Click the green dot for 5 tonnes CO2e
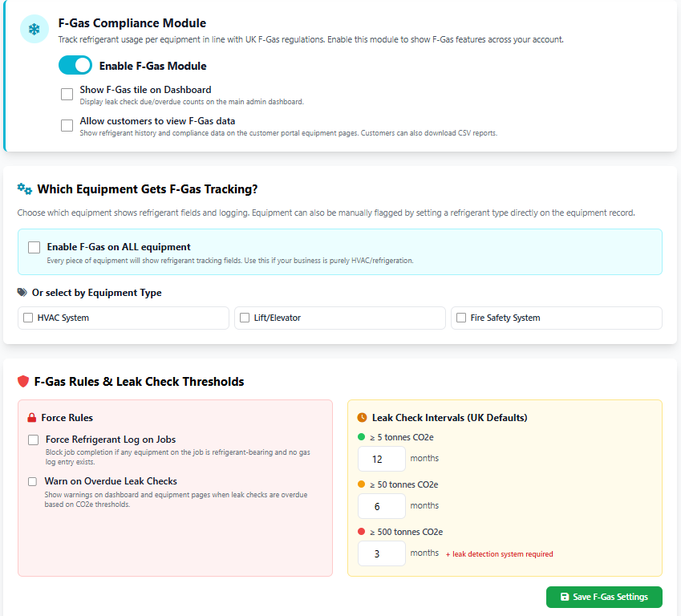This screenshot has width=681, height=616. tap(361, 437)
